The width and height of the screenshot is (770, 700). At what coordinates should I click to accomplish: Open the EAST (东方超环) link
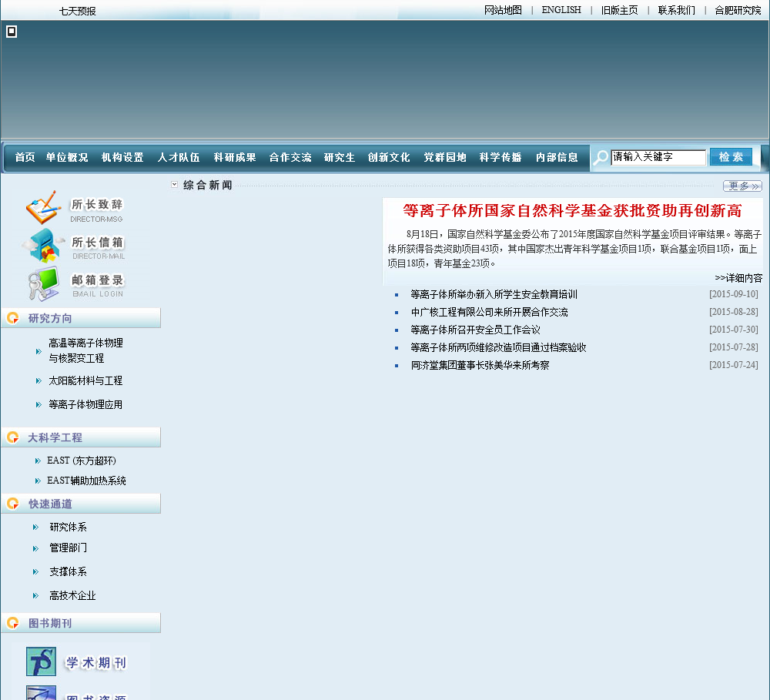point(82,461)
